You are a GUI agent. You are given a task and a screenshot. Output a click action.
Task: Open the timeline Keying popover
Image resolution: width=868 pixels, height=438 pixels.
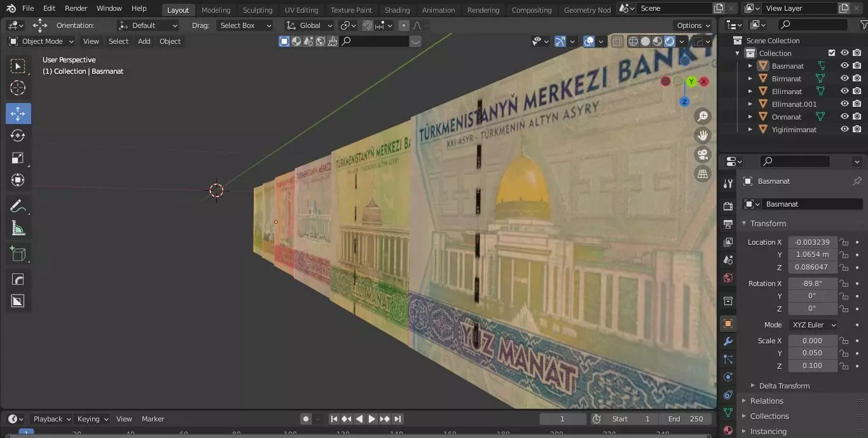click(93, 419)
